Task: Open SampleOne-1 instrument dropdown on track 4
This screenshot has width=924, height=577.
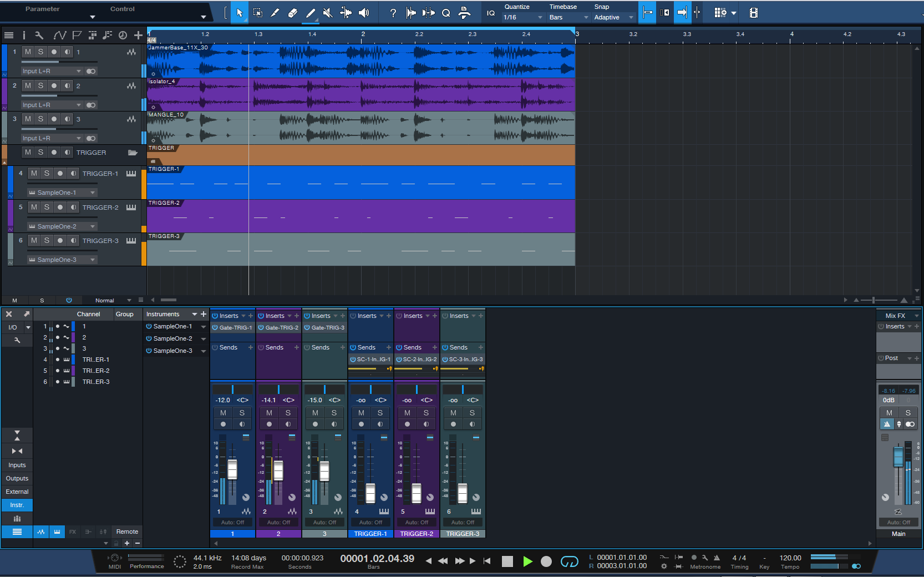Action: tap(62, 193)
